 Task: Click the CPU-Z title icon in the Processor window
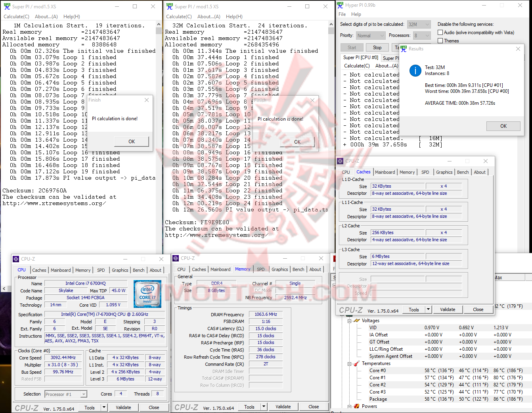[x=16, y=259]
